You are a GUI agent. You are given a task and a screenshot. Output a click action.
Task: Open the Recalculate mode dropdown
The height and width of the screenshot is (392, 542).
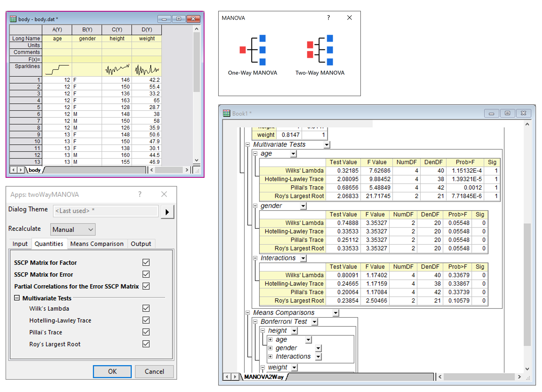click(73, 229)
